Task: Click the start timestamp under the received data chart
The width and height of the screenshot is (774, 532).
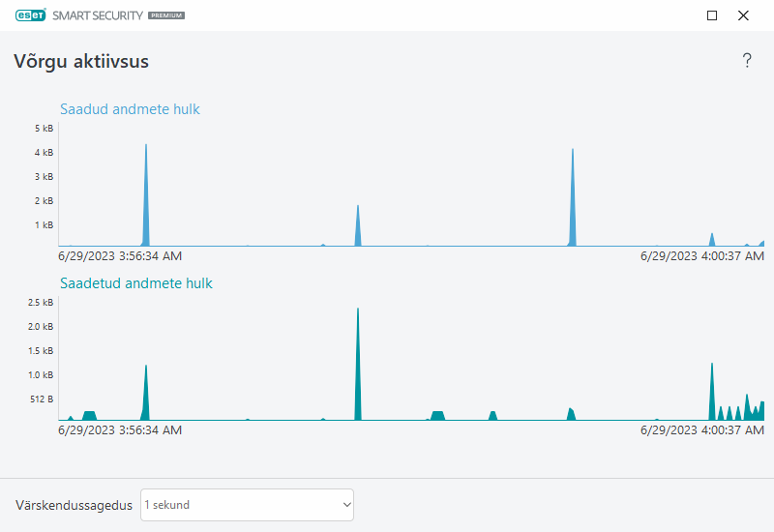Action: pyautogui.click(x=120, y=256)
